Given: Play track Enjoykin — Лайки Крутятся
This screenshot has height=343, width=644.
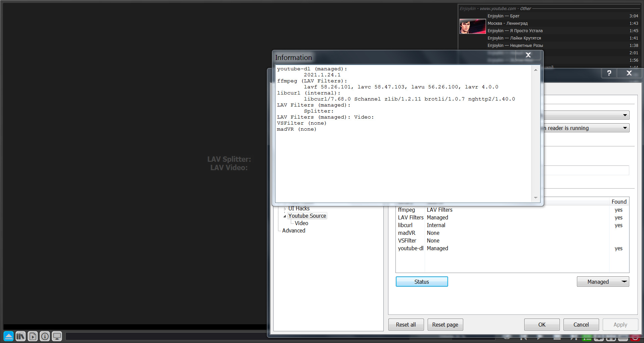Looking at the screenshot, I should click(x=514, y=38).
